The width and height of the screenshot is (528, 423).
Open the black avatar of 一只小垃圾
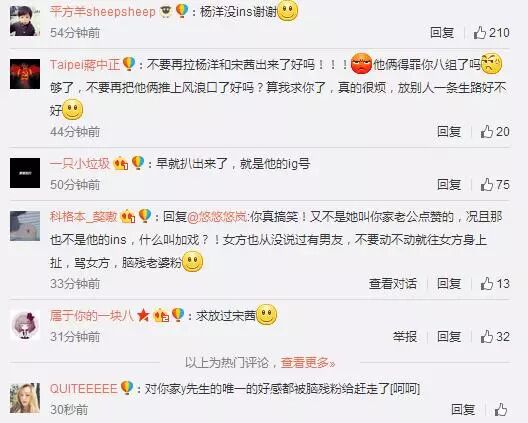25,173
